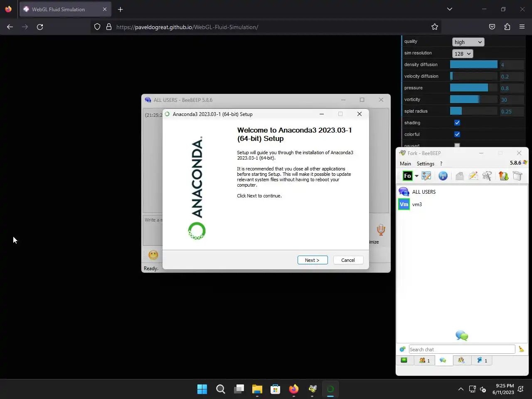This screenshot has width=532, height=399.
Task: Open Windows Search from the taskbar
Action: (x=221, y=389)
